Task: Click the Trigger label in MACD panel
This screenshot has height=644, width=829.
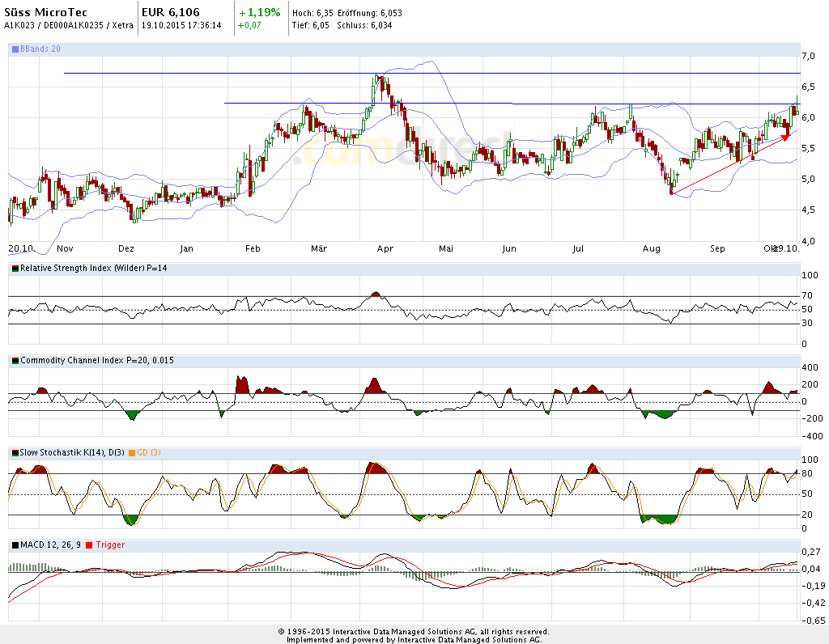Action: click(110, 545)
